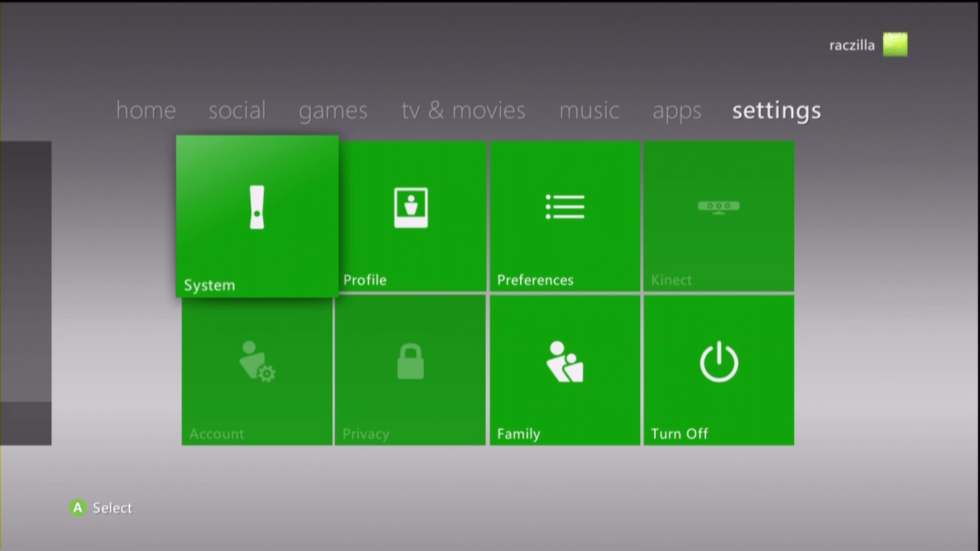Click the Privacy padlock icon
Viewport: 980px width, 551px height.
click(x=410, y=361)
